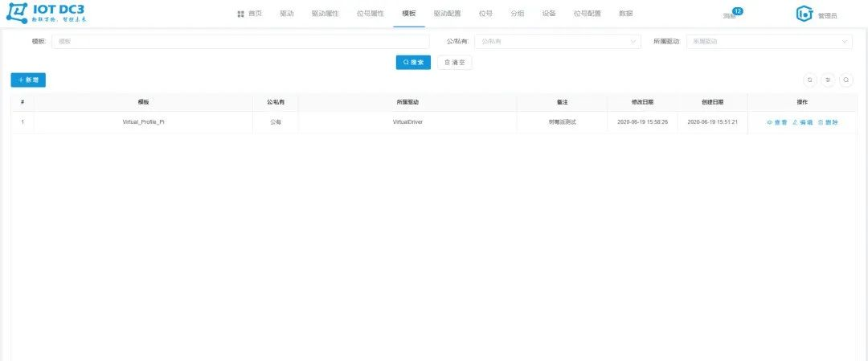This screenshot has width=868, height=361.
Task: Open the 驱动配置 tab
Action: pyautogui.click(x=448, y=14)
